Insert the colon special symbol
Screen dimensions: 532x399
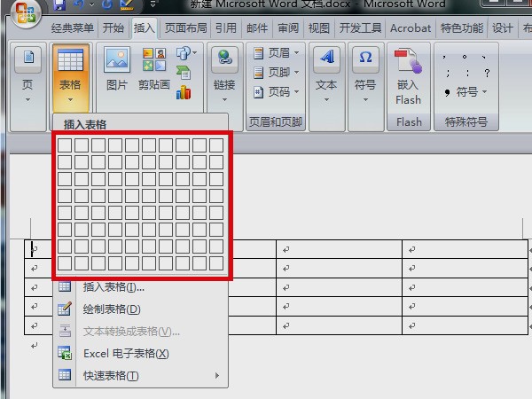click(467, 73)
